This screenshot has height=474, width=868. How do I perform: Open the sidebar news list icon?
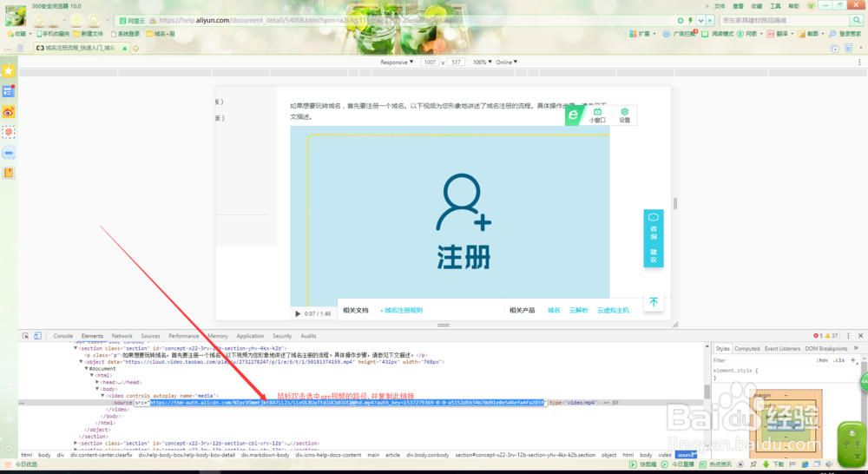[x=9, y=91]
